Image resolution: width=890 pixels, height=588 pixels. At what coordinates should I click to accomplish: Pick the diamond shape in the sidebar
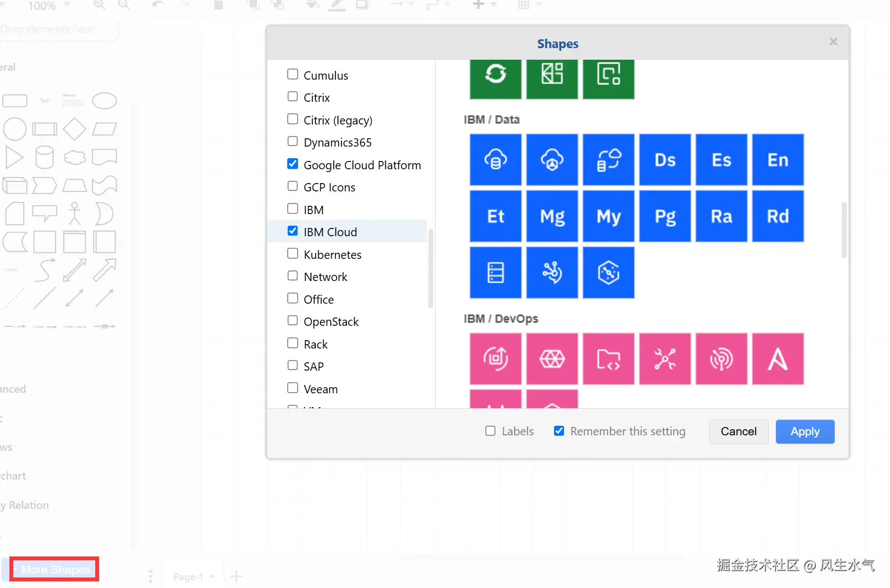point(74,129)
